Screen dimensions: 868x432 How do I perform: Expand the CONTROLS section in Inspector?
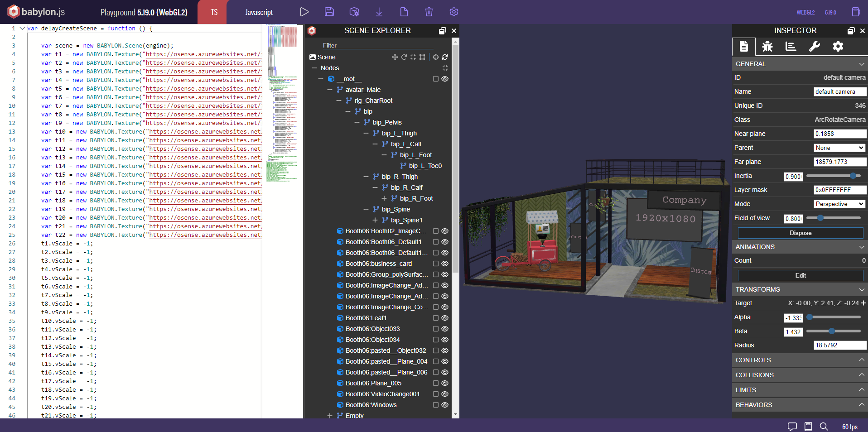pyautogui.click(x=800, y=360)
